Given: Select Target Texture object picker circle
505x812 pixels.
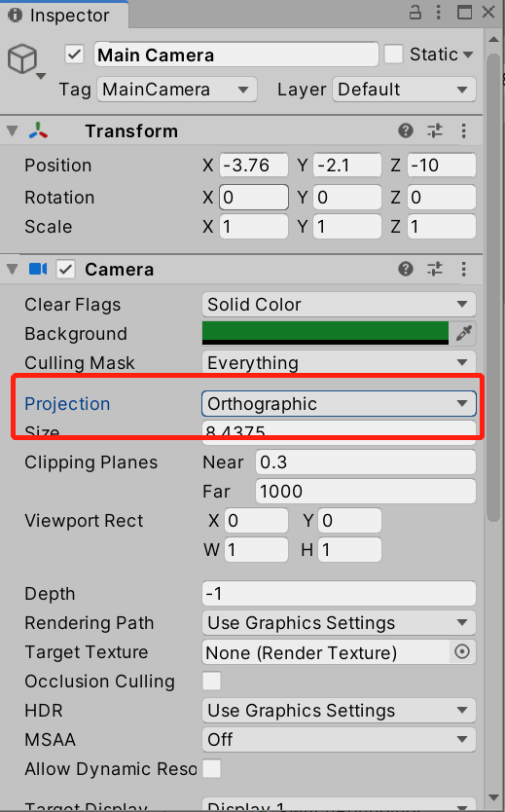Looking at the screenshot, I should pyautogui.click(x=462, y=651).
